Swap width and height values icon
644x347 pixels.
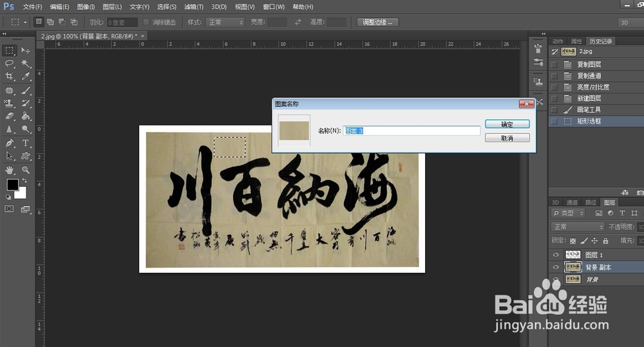(x=298, y=22)
